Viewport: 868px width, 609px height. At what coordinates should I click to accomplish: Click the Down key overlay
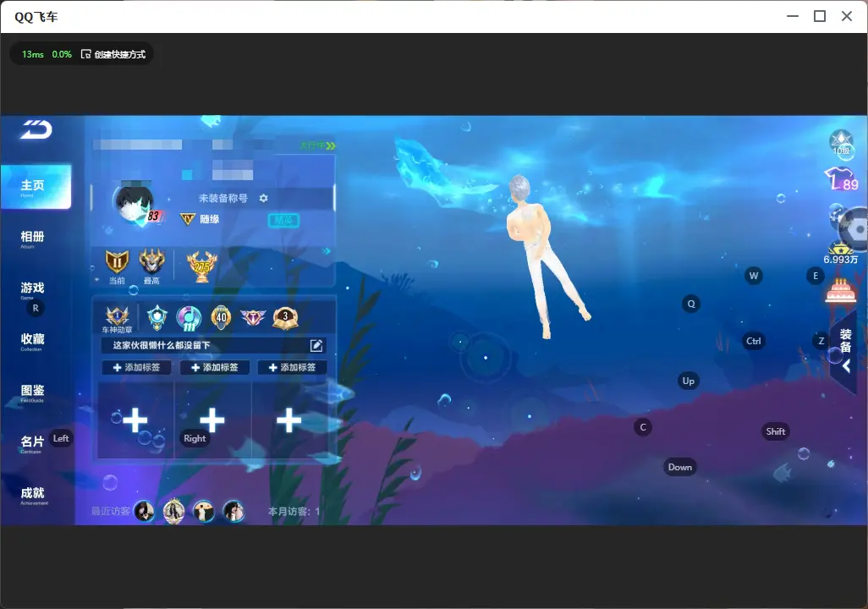click(x=680, y=467)
